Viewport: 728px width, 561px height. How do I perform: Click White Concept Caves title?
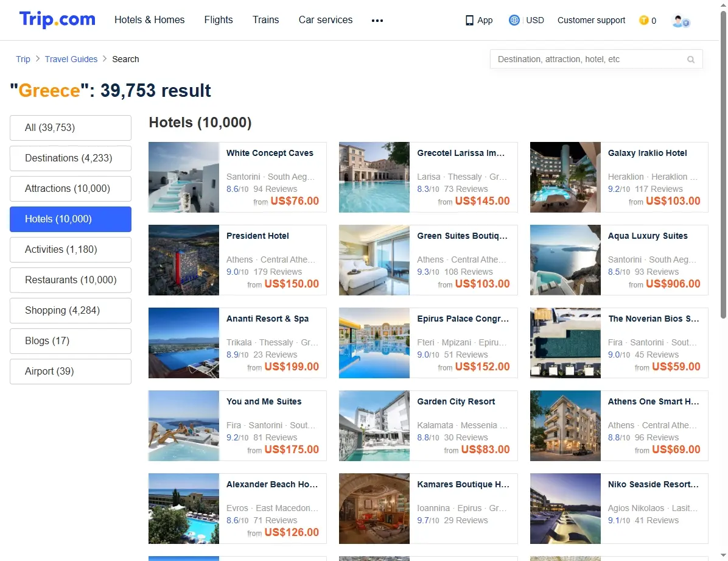(270, 153)
